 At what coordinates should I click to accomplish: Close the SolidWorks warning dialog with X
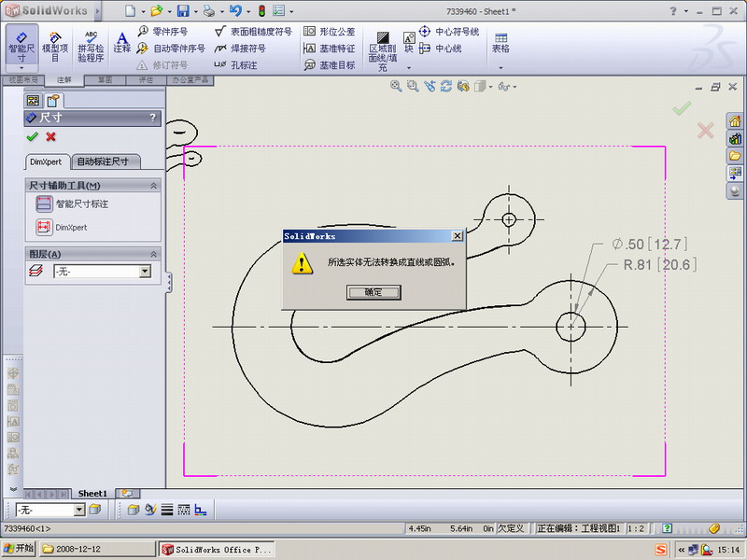pyautogui.click(x=457, y=236)
